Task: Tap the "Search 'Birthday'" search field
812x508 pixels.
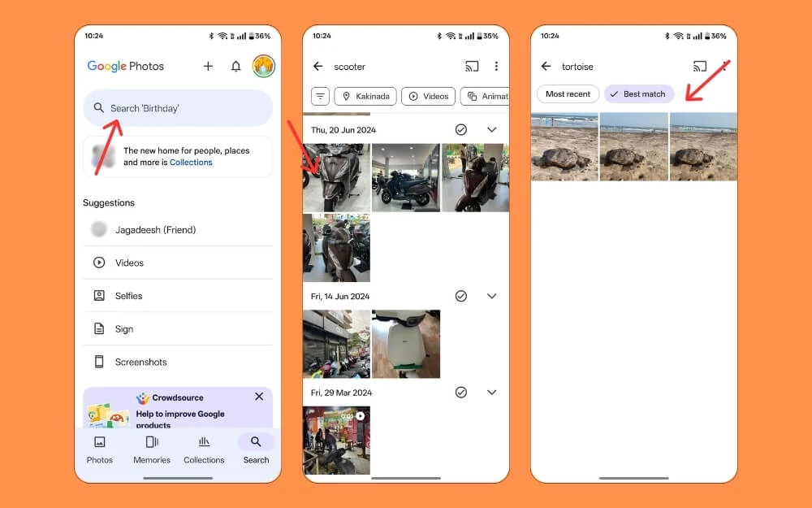Action: pos(178,108)
